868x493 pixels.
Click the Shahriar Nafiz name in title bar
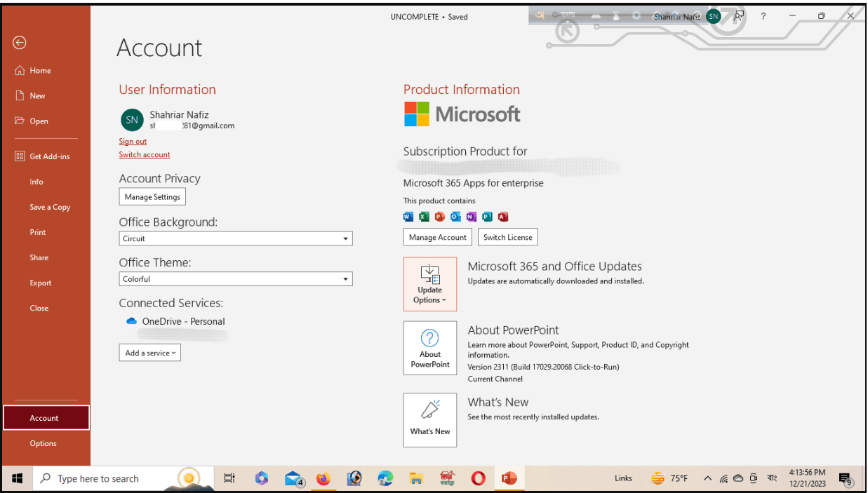tap(677, 17)
